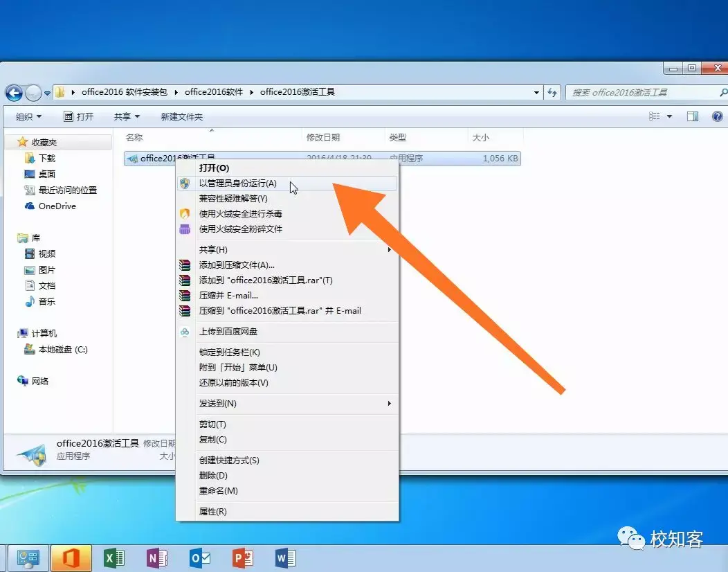Select 本地磁盘 (C:) in the sidebar

(56, 350)
